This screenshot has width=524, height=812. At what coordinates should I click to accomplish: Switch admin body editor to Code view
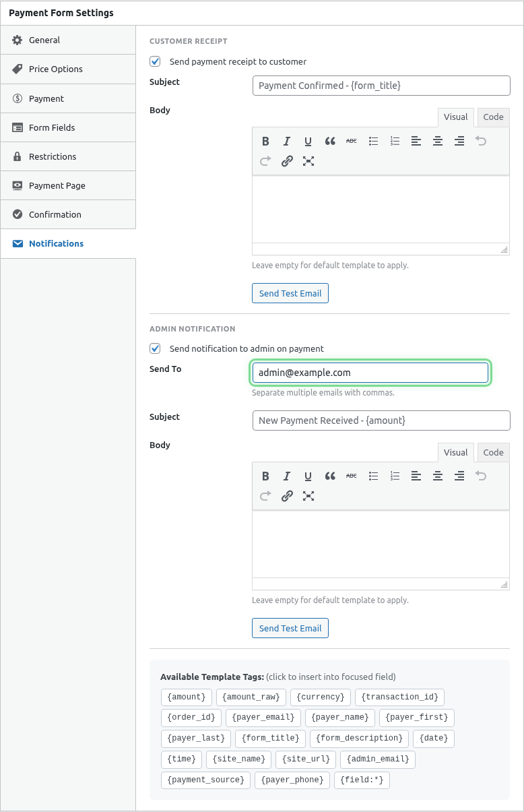[x=492, y=452]
